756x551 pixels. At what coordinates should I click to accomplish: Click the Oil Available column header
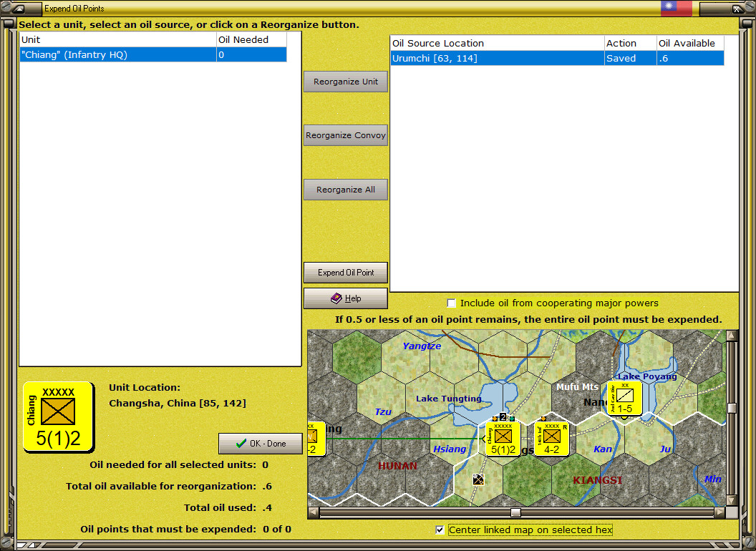(690, 43)
